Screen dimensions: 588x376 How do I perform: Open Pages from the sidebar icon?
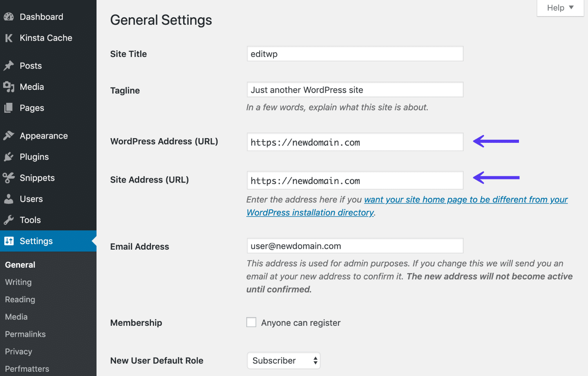pos(9,108)
